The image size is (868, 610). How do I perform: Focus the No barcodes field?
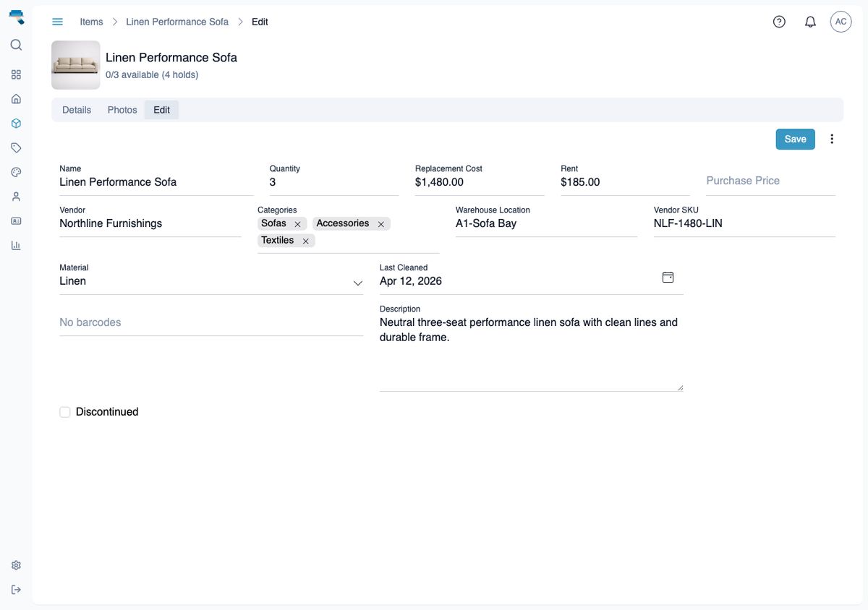[x=211, y=322]
